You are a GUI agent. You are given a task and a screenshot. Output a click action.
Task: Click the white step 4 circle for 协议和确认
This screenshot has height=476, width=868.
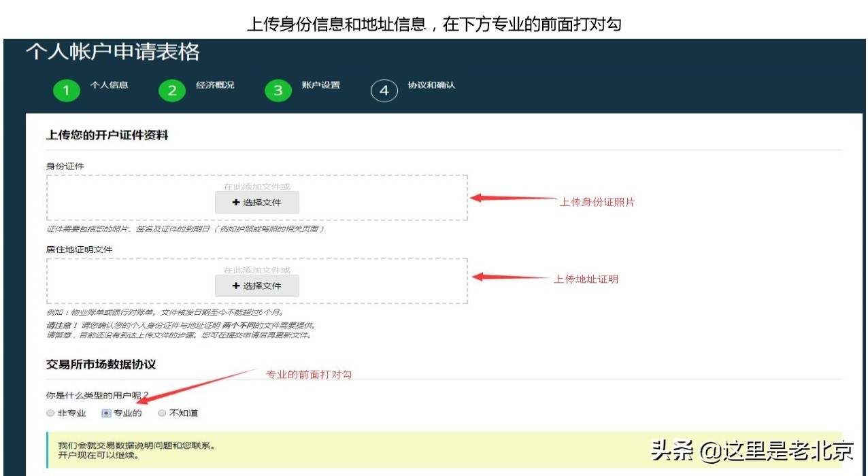point(384,90)
